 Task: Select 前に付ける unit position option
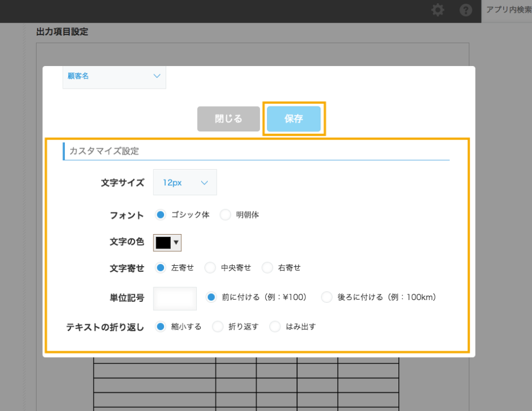click(x=211, y=297)
